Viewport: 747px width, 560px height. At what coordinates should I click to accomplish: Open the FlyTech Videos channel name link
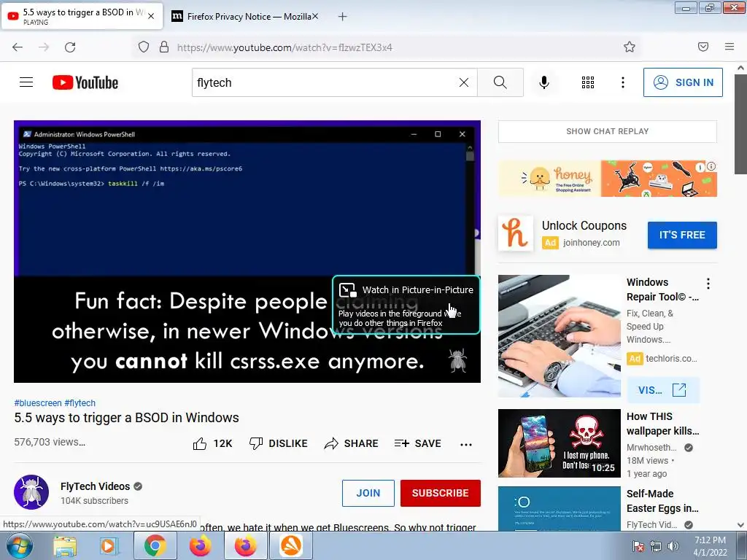pos(95,486)
